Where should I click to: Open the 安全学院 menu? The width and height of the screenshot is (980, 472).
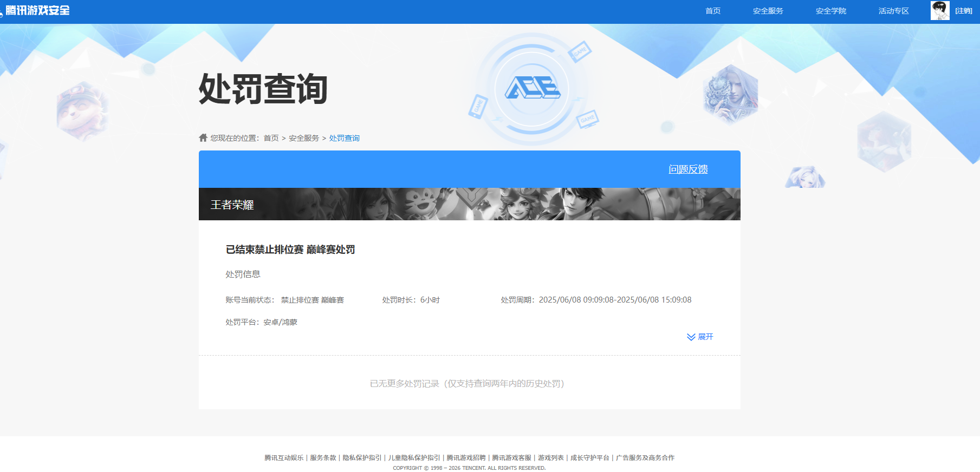(830, 11)
